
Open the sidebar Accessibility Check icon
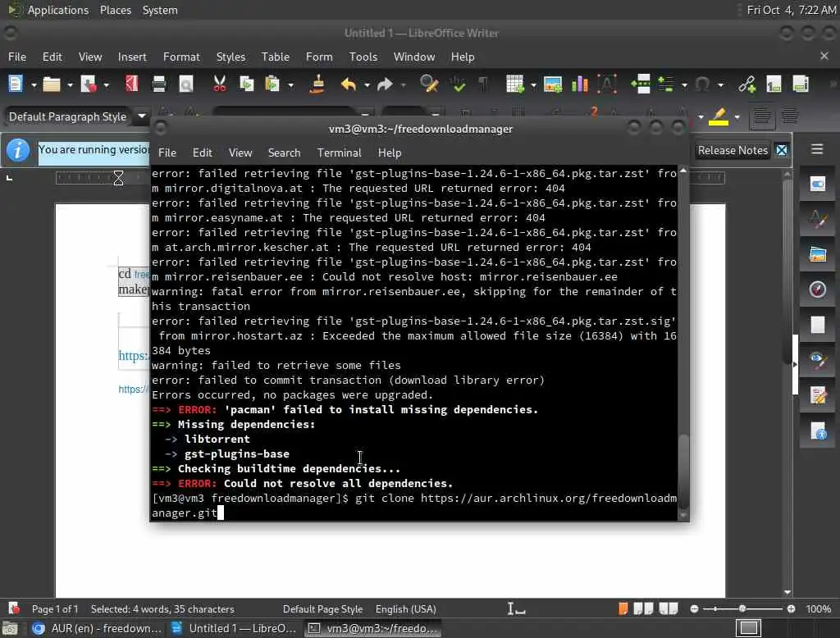[818, 431]
